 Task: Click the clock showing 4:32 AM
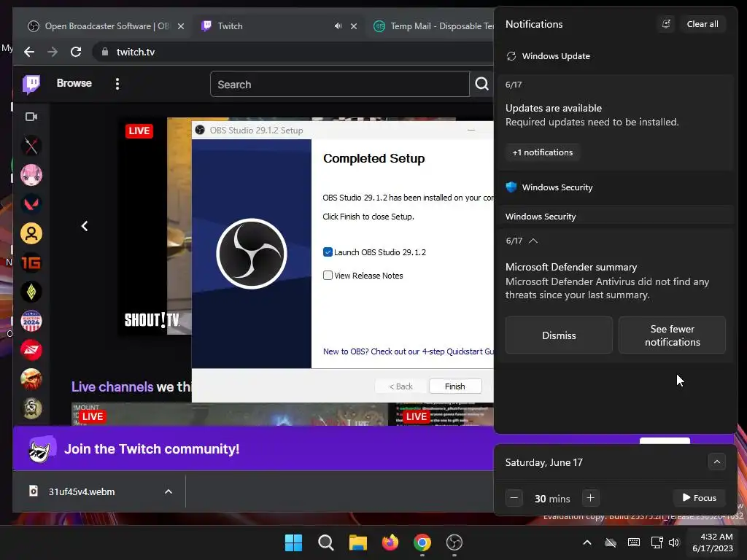(x=712, y=542)
